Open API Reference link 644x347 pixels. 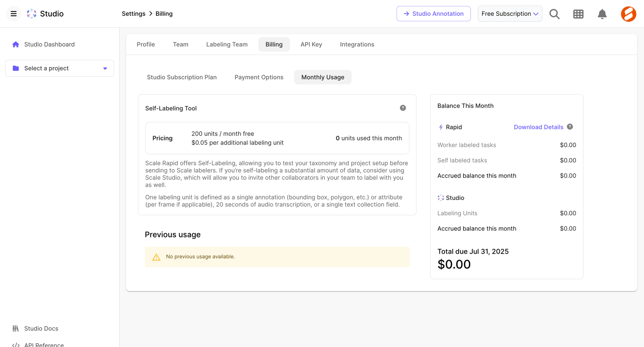(x=44, y=345)
